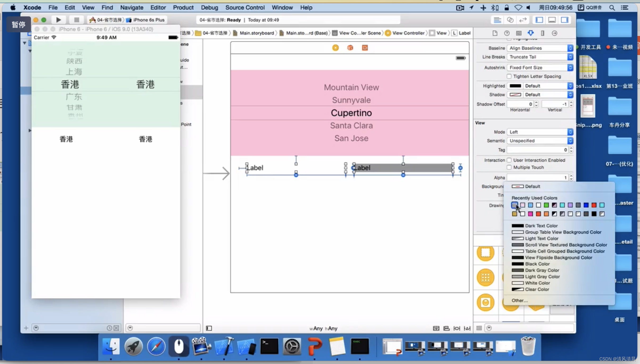Open the Quick Help inspector
Viewport: 640px width, 364px height.
click(507, 33)
